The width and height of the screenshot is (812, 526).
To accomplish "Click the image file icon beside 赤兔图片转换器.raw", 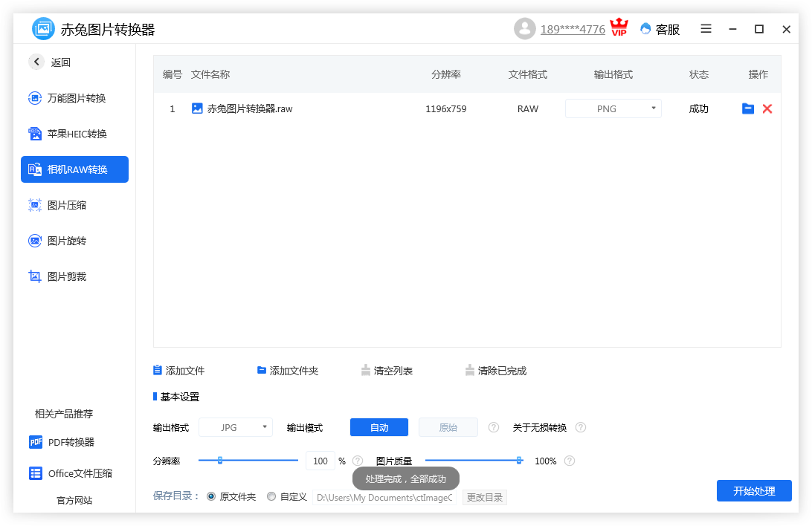I will pyautogui.click(x=197, y=108).
